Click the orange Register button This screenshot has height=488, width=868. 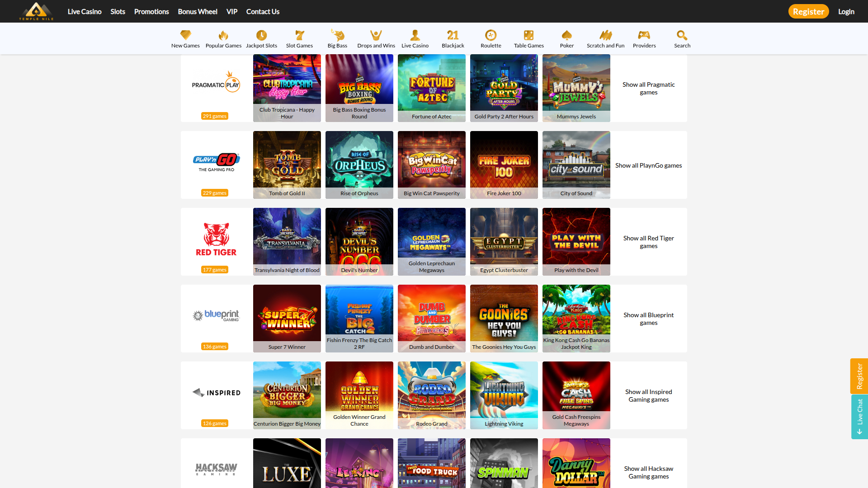coord(809,11)
